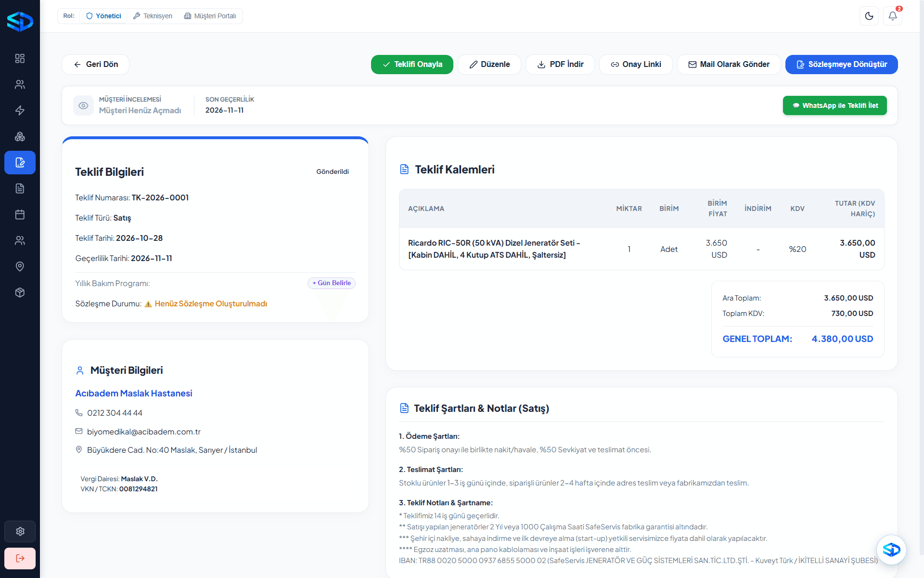
Task: Switch role to Teknisyen
Action: 153,16
